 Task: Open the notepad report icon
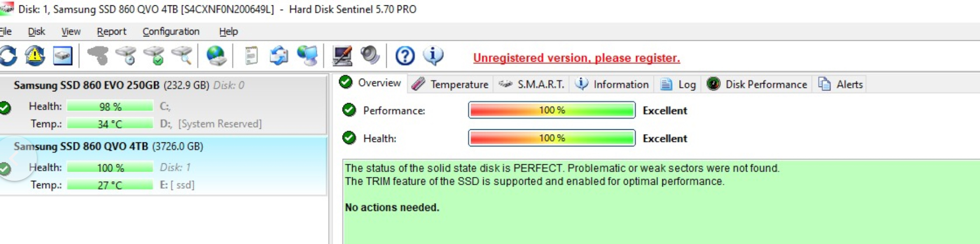tap(251, 56)
